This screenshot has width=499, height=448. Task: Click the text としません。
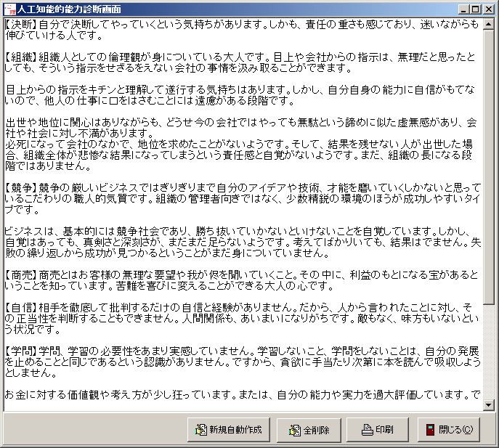tap(31, 372)
